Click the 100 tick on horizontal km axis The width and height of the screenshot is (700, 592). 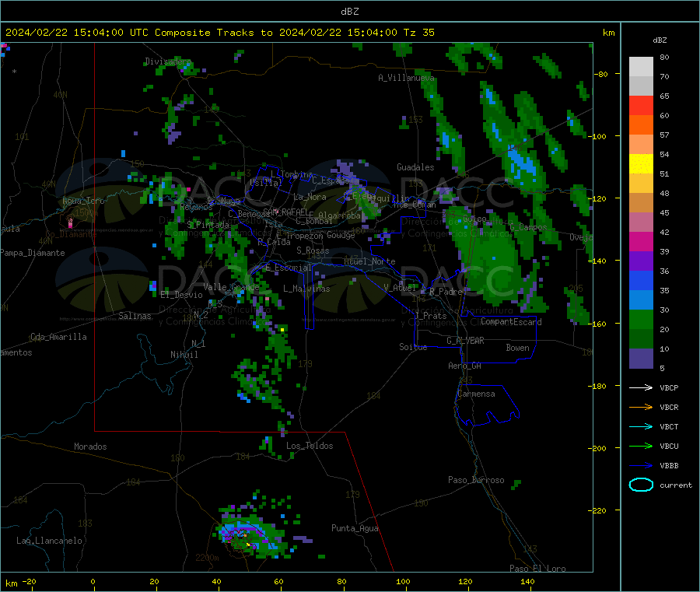403,582
